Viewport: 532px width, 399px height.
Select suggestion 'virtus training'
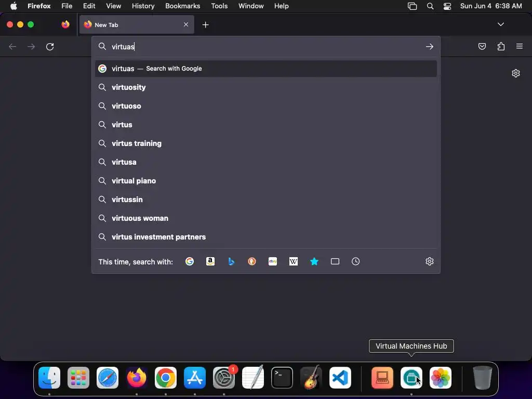point(265,143)
